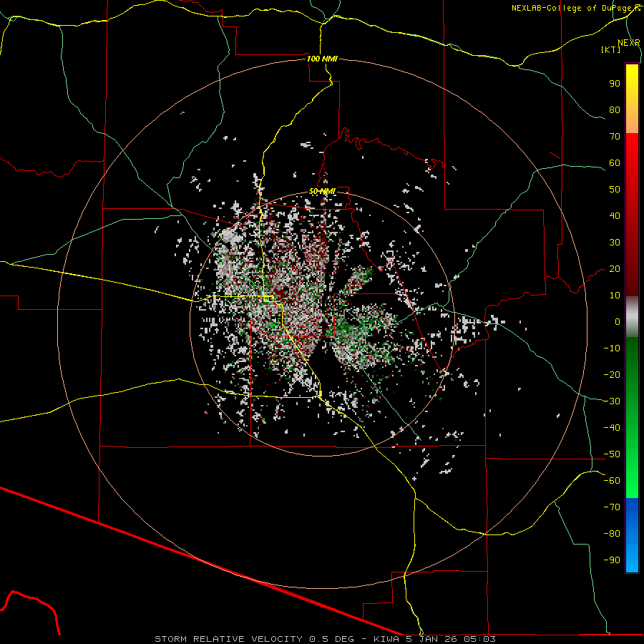Viewport: 644px width, 644px height.
Task: Pick the 10 label on the legend
Action: [x=615, y=296]
